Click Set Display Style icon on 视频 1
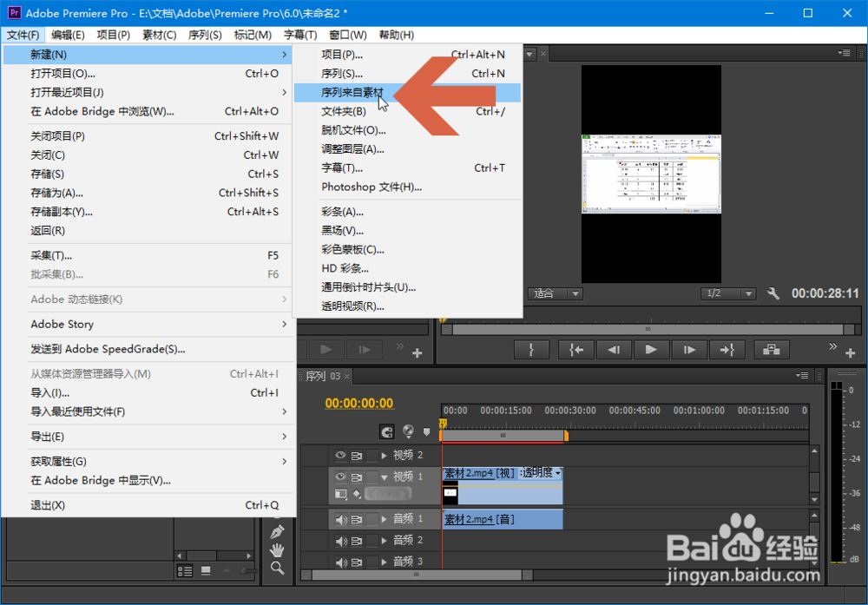 coord(341,493)
